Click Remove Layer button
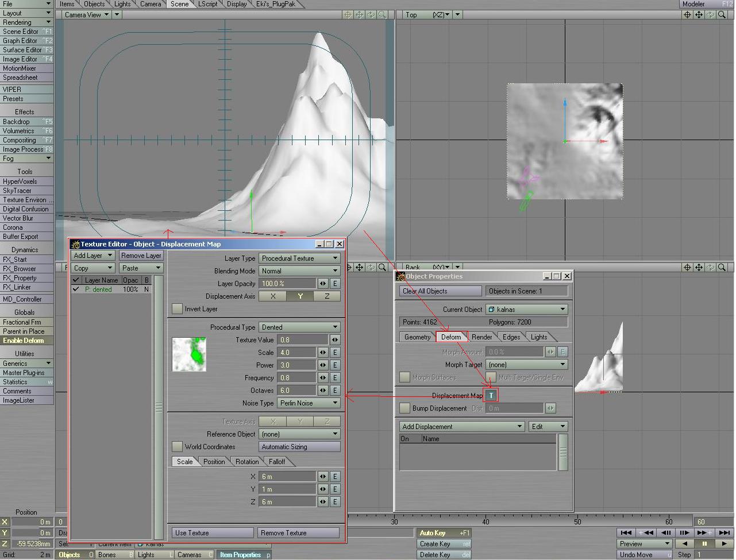This screenshot has width=736, height=560. [x=141, y=256]
